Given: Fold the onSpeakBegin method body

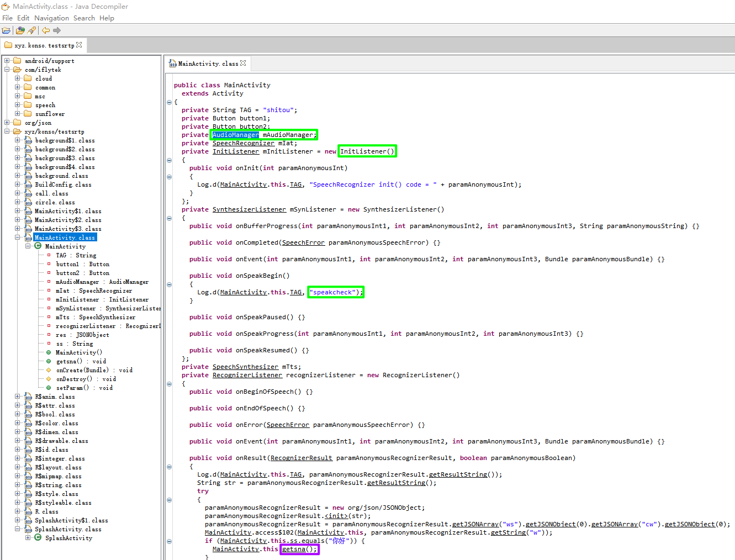Looking at the screenshot, I should tap(169, 284).
